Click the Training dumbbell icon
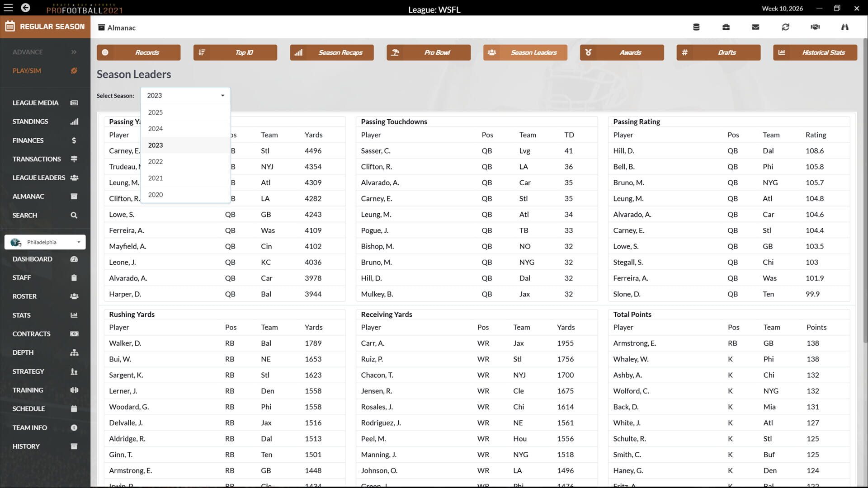868x488 pixels. pyautogui.click(x=74, y=390)
